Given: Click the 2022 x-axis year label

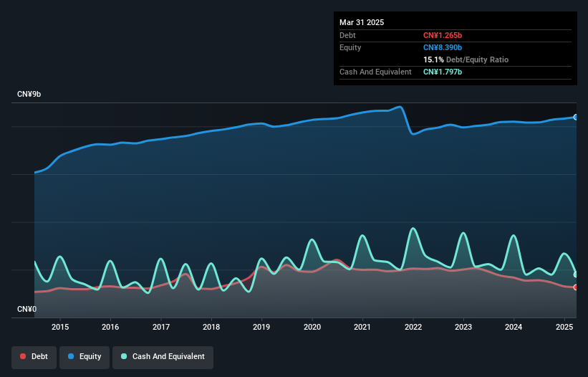Looking at the screenshot, I should (x=413, y=327).
